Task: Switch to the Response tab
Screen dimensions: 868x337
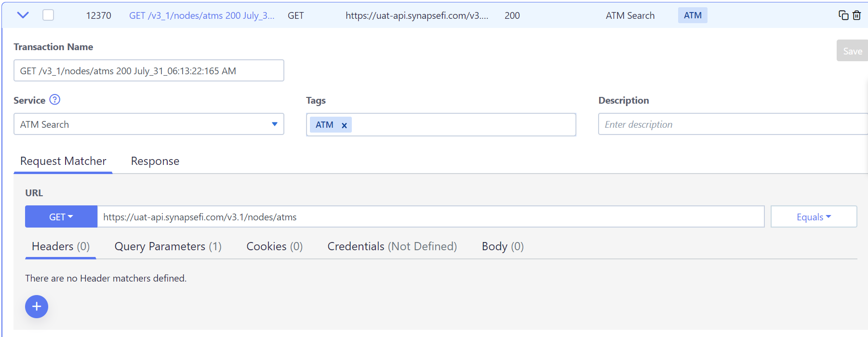Action: tap(155, 161)
